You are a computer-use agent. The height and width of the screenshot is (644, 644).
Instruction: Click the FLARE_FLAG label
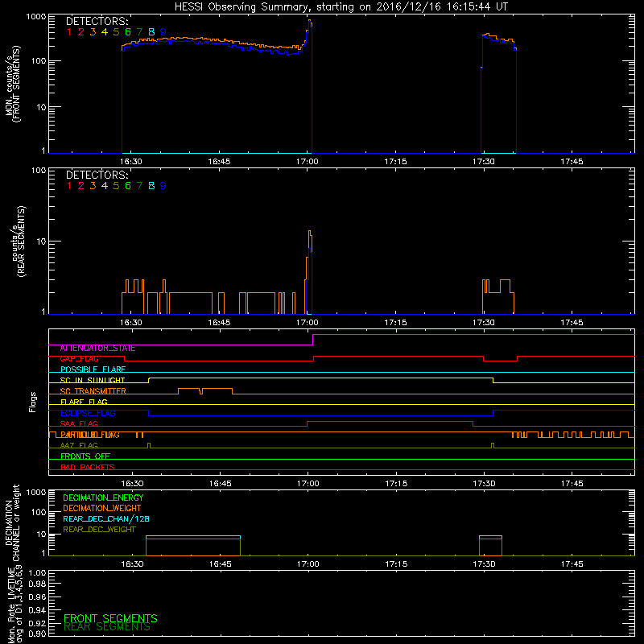[84, 402]
